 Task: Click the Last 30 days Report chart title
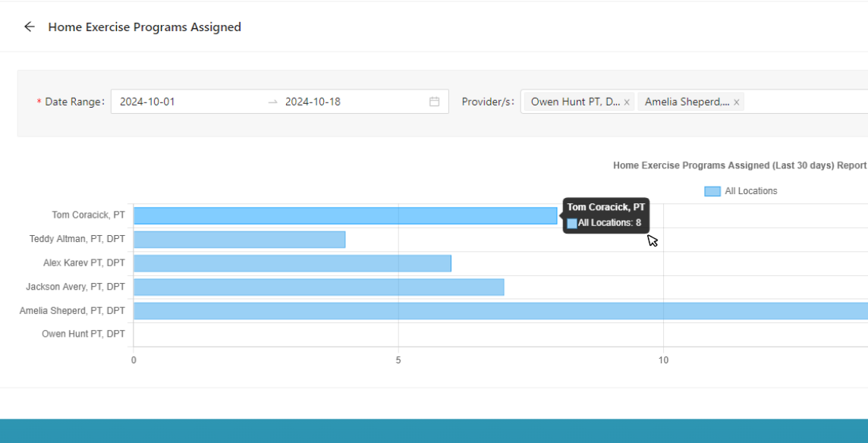pos(739,165)
